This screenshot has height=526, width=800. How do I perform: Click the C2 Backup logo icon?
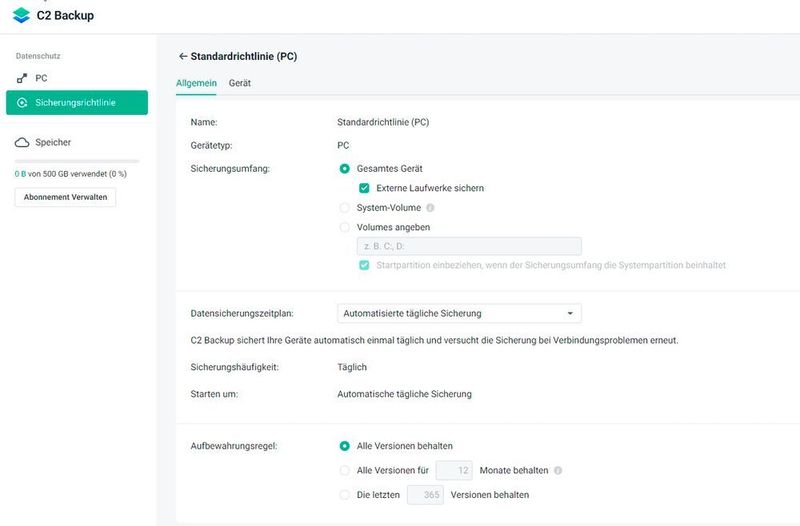21,15
